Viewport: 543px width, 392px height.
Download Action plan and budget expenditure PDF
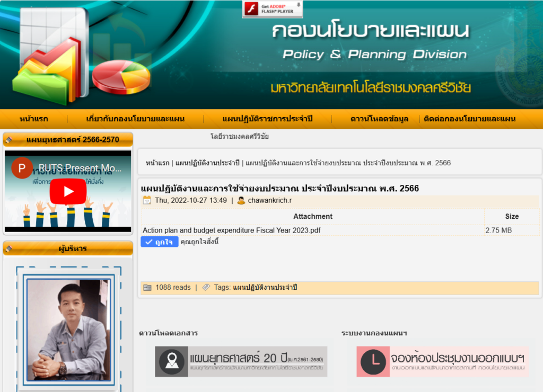click(x=231, y=230)
